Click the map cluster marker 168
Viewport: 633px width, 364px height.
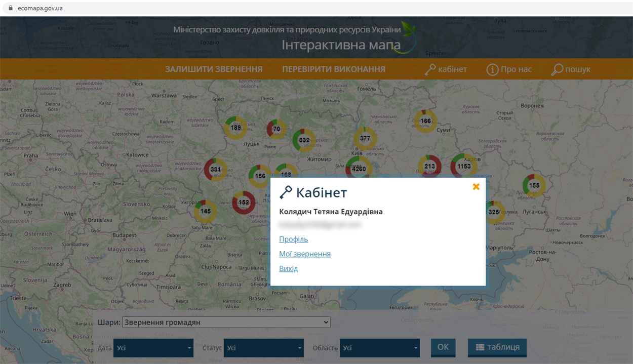click(x=286, y=171)
